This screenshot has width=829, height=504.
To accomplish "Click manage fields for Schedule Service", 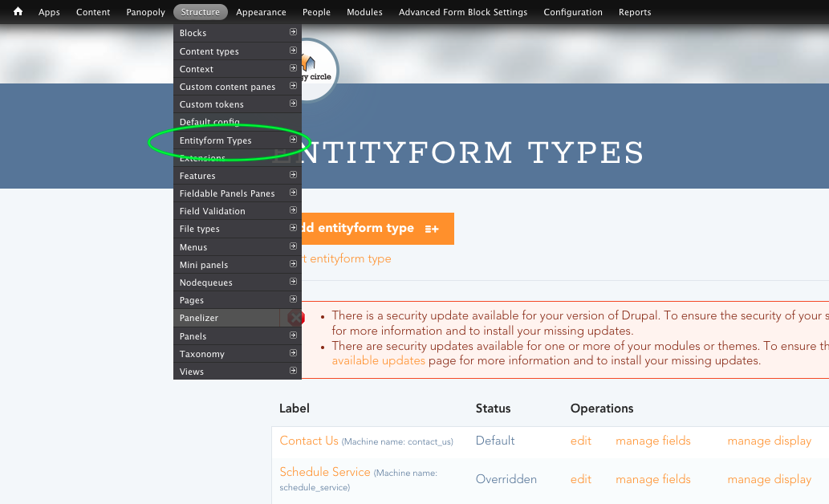I will (x=653, y=479).
